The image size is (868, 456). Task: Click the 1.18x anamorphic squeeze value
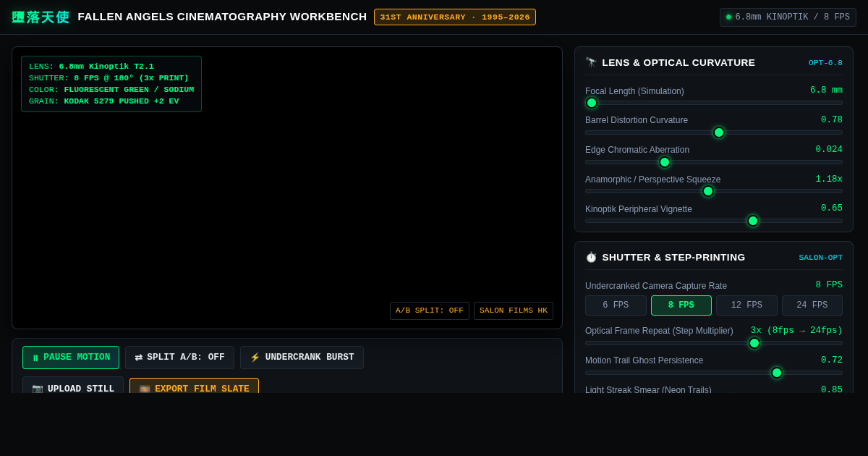[829, 180]
